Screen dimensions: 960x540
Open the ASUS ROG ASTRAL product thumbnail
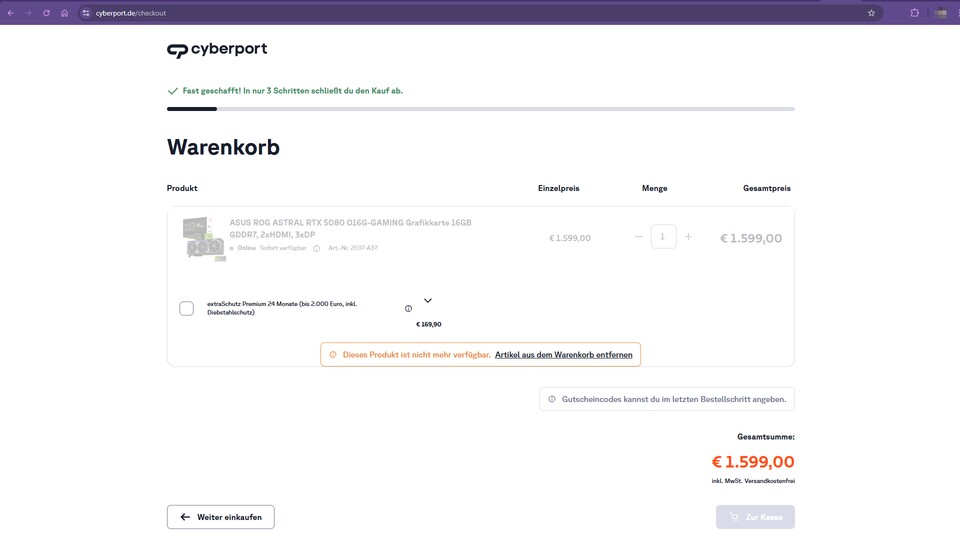[204, 238]
